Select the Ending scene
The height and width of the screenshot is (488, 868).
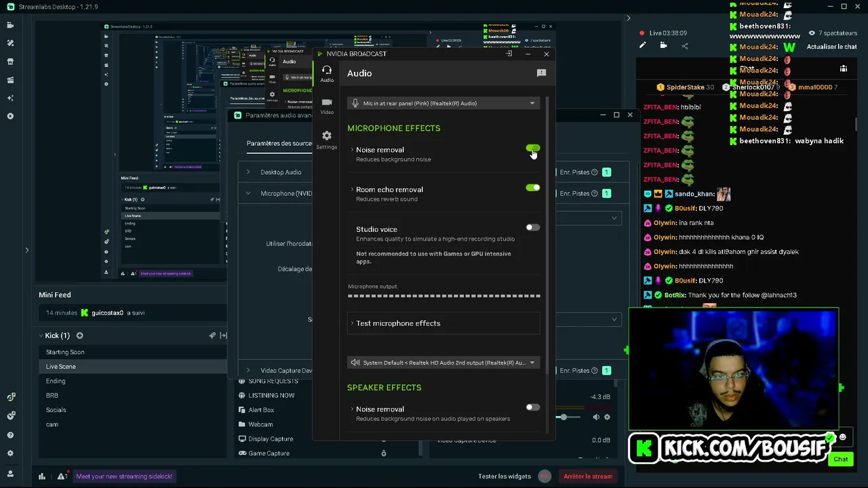(x=132, y=381)
